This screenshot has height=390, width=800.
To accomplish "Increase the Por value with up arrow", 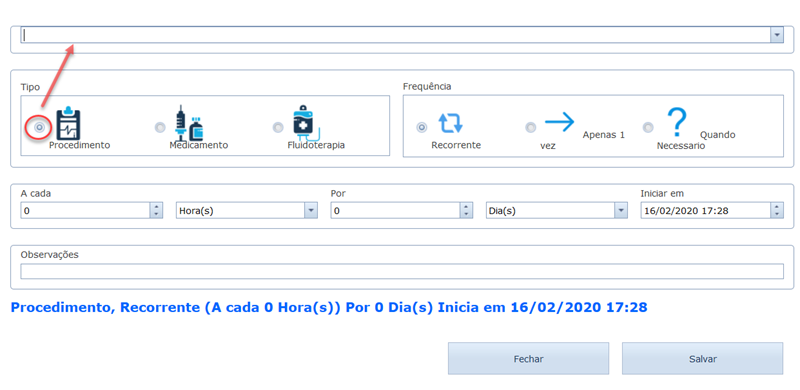I will pyautogui.click(x=466, y=207).
